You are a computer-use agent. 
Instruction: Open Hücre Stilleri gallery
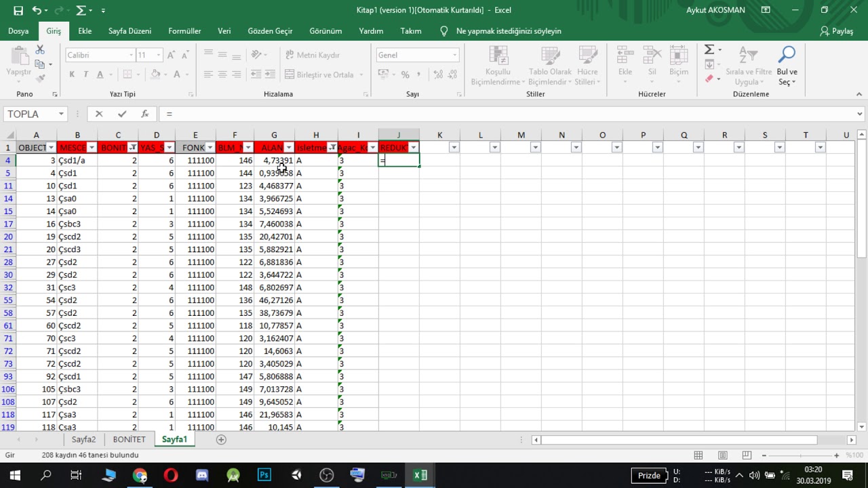click(x=587, y=66)
